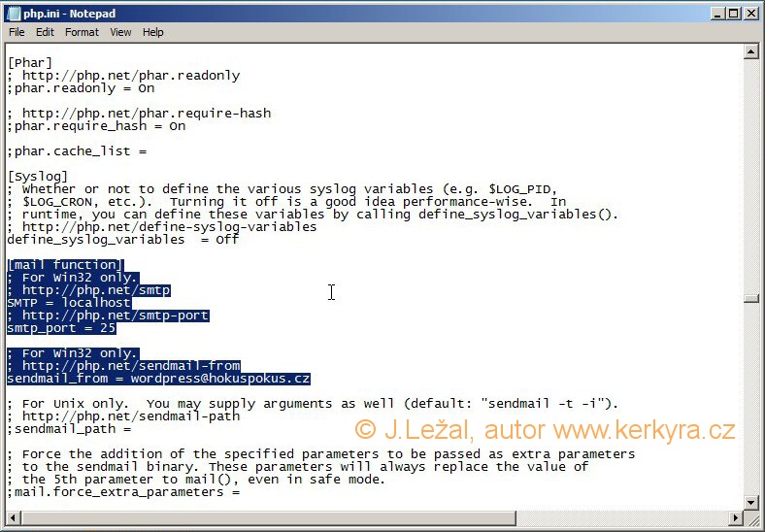Open the File menu
765x532 pixels.
coord(17,32)
